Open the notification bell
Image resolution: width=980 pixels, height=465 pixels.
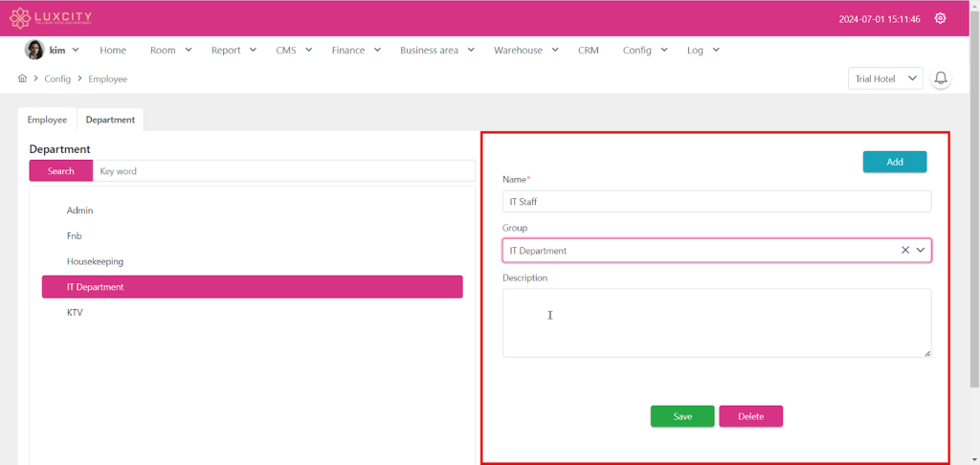click(941, 78)
